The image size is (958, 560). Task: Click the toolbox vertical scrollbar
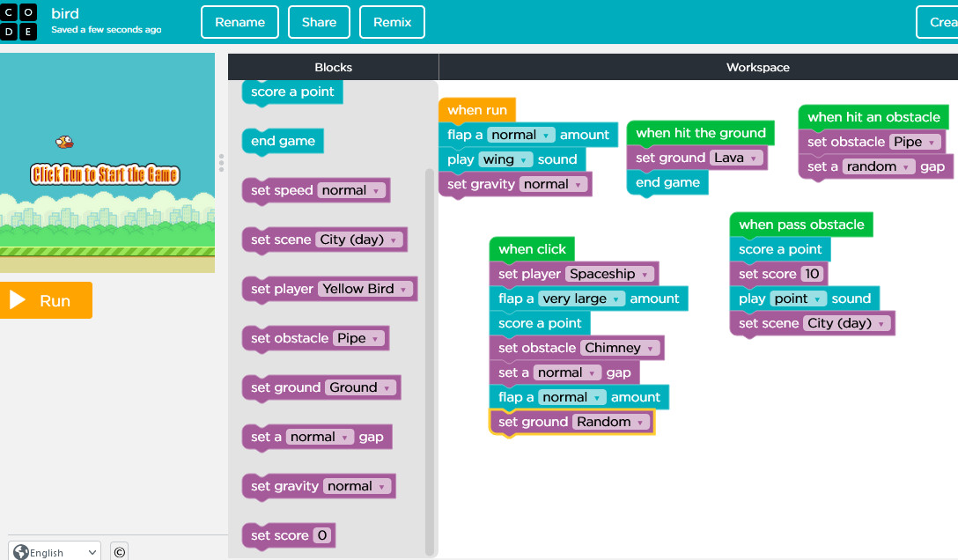pos(429,362)
